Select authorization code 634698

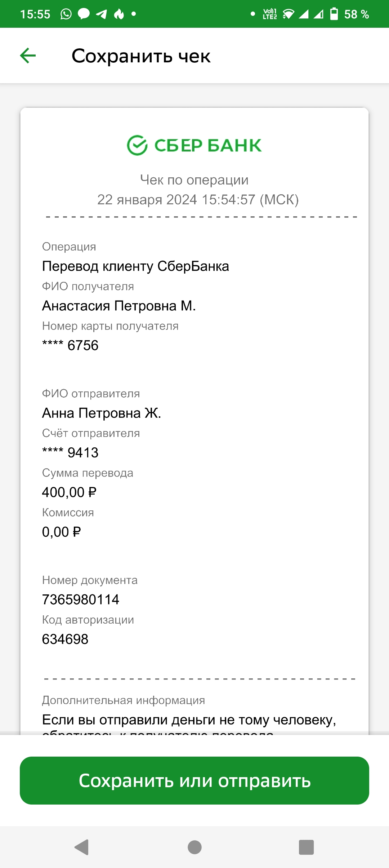coord(65,639)
